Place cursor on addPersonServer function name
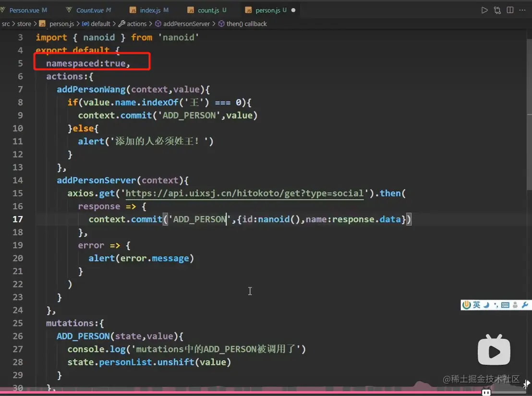Screen dimensions: 532x396 97,180
